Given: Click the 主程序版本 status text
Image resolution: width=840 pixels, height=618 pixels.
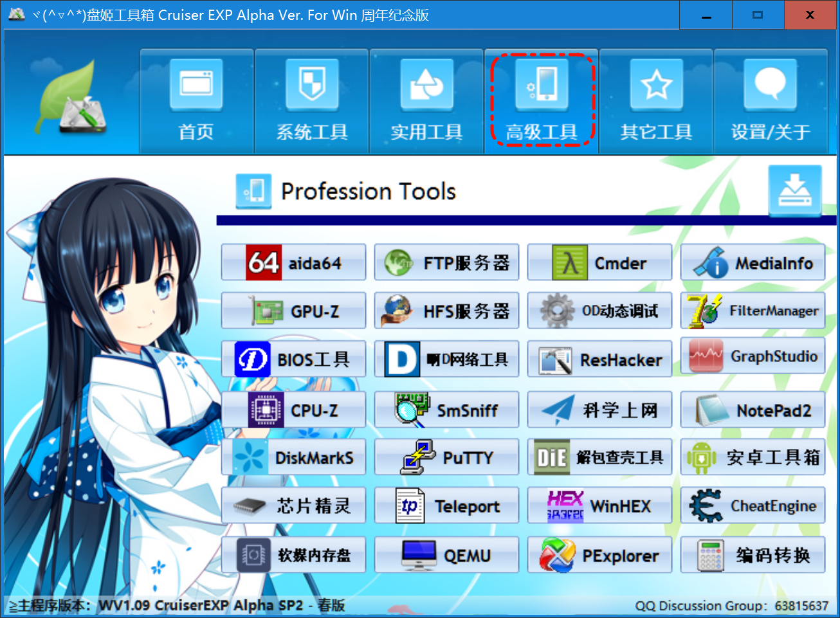Looking at the screenshot, I should [176, 605].
